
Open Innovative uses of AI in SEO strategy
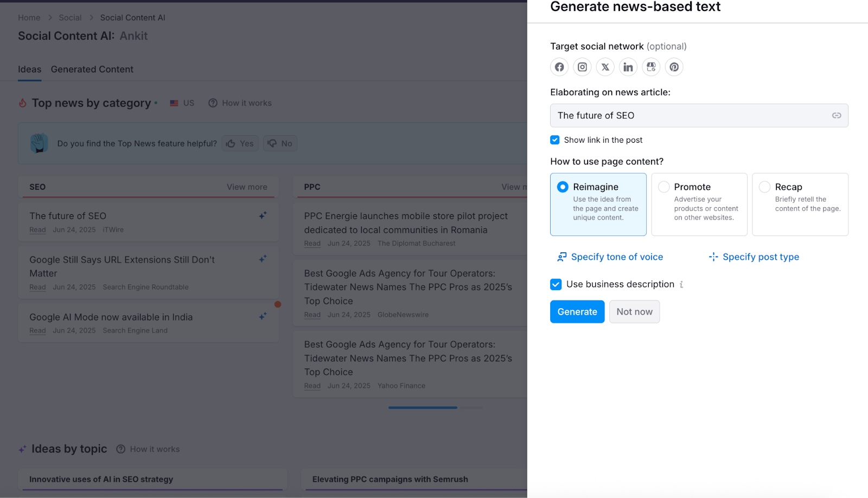(x=101, y=480)
